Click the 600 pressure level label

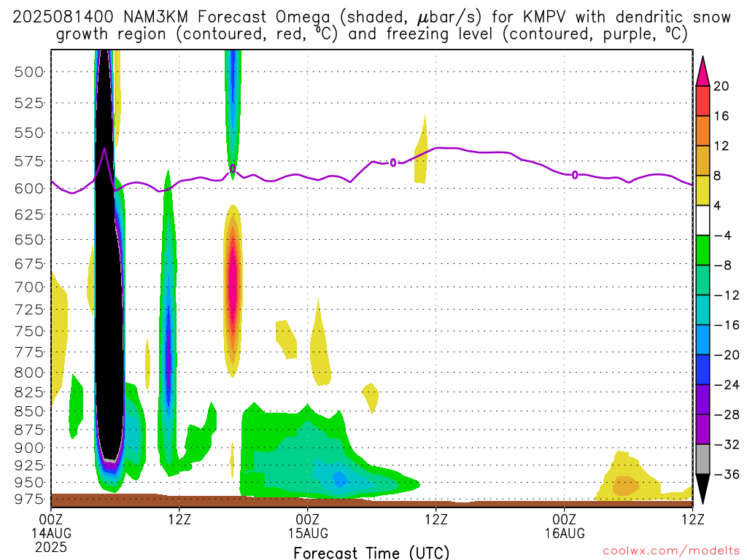coord(29,189)
